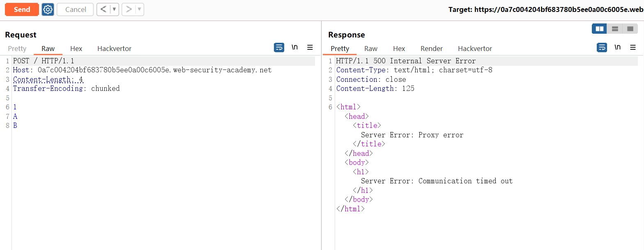Screen dimensions: 644x250
Task: Click the Transfer-Encoding header line in request editor
Action: point(66,88)
